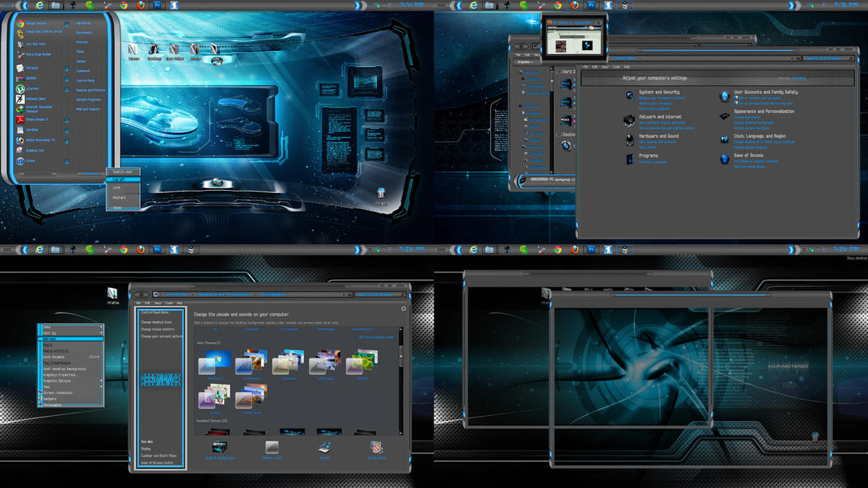Click Personalization theme list scrollbar

pos(401,356)
